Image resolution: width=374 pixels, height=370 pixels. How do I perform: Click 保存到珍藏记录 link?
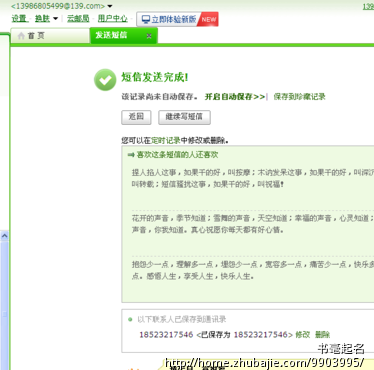pos(299,97)
